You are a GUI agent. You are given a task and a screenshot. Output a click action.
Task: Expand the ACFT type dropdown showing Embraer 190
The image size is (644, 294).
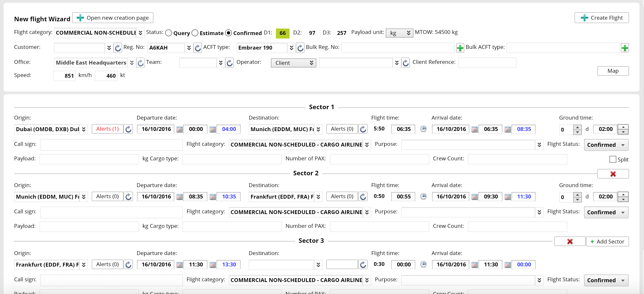pos(291,48)
